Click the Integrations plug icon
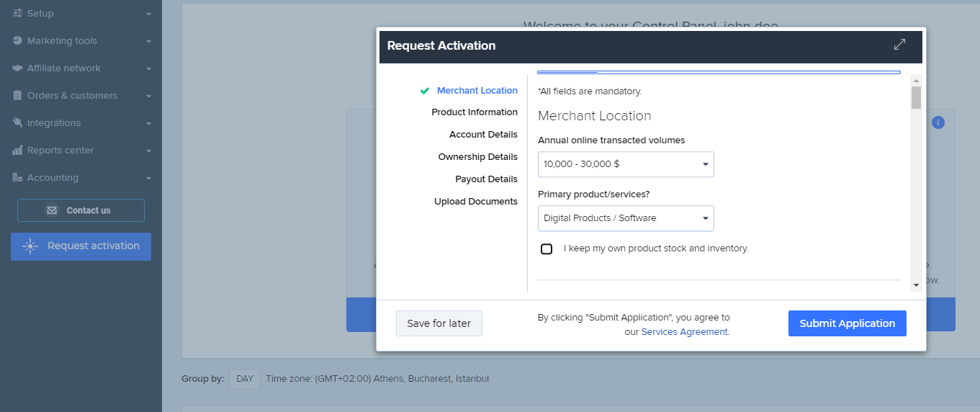980x412 pixels. click(x=18, y=123)
